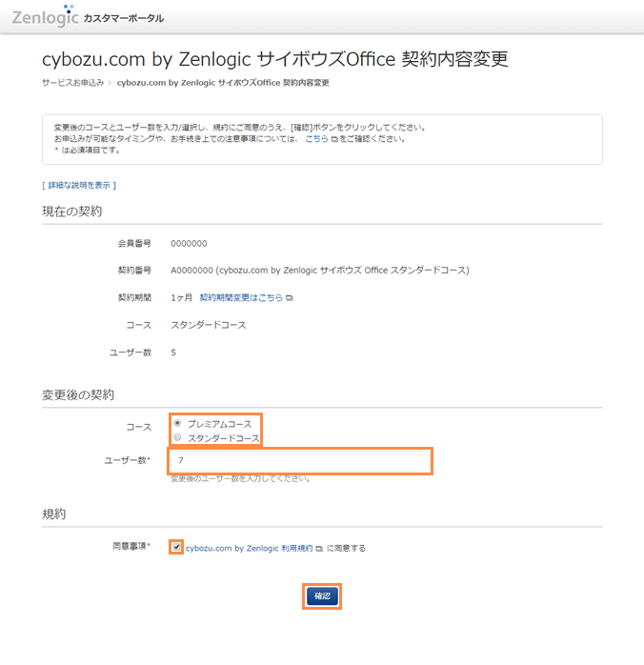Select スタンダードコース radio button
The width and height of the screenshot is (644, 665).
pos(177,437)
